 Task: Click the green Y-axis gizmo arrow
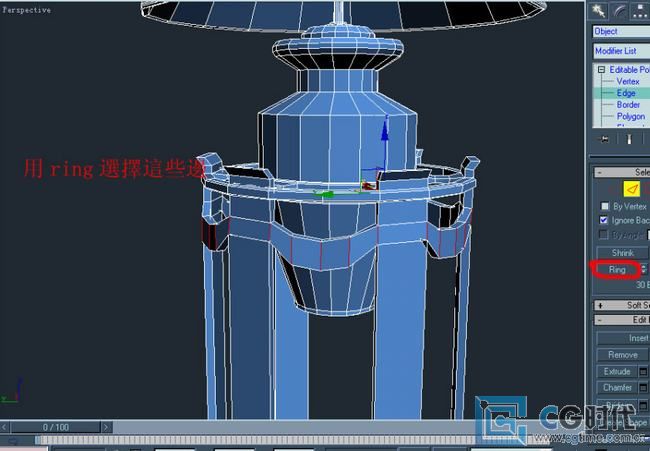click(x=324, y=194)
